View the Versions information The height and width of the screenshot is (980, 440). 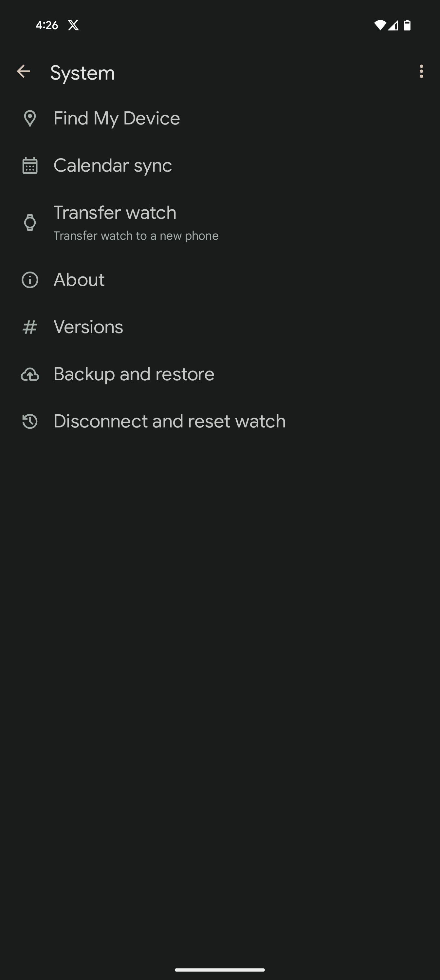point(88,327)
